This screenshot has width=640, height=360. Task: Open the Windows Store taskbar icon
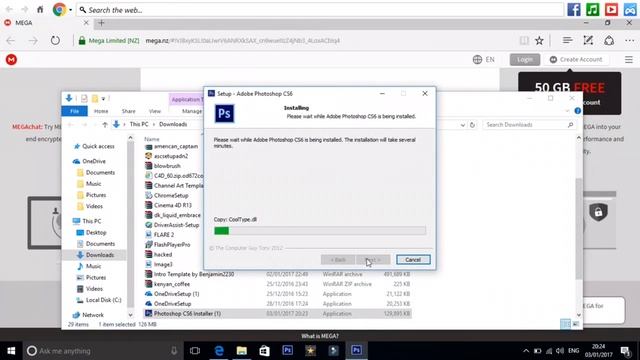(264, 351)
